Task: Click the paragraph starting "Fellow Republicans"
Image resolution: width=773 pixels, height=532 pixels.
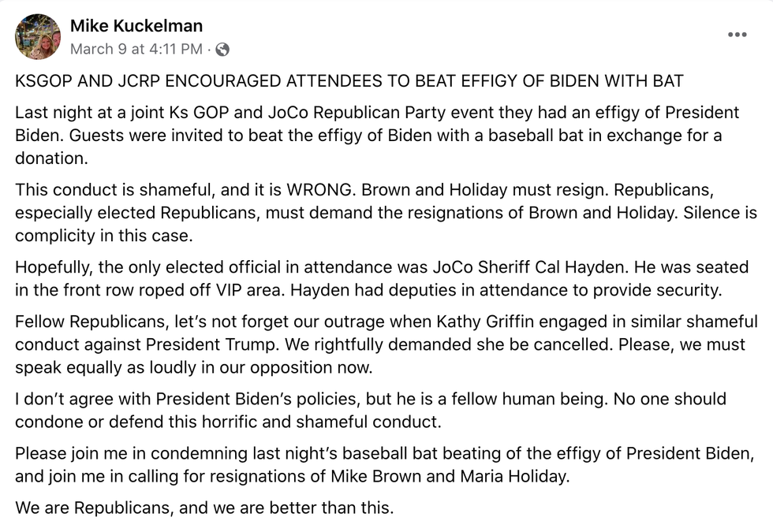Action: (x=385, y=345)
